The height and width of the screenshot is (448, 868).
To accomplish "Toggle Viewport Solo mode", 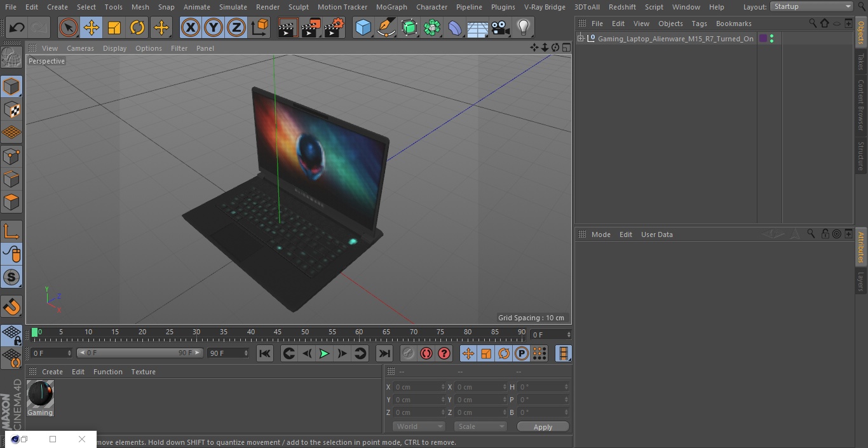I will pyautogui.click(x=11, y=277).
